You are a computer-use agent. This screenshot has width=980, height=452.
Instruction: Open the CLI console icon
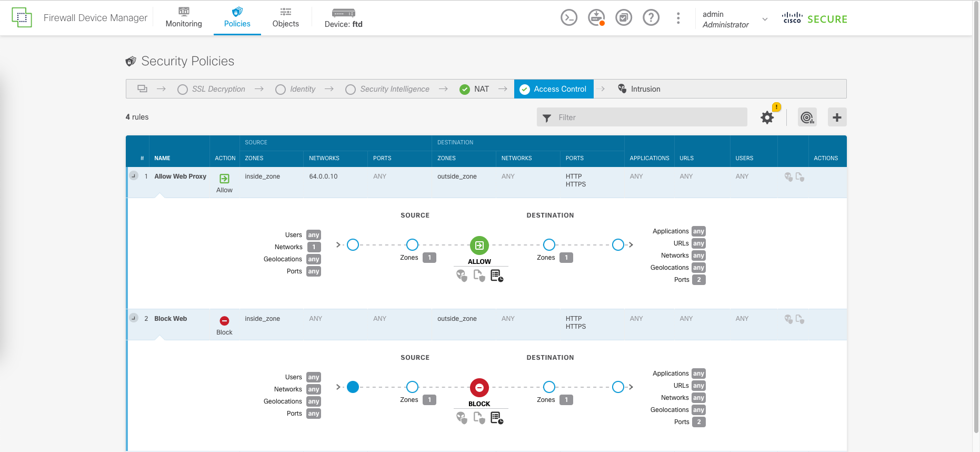coord(568,18)
